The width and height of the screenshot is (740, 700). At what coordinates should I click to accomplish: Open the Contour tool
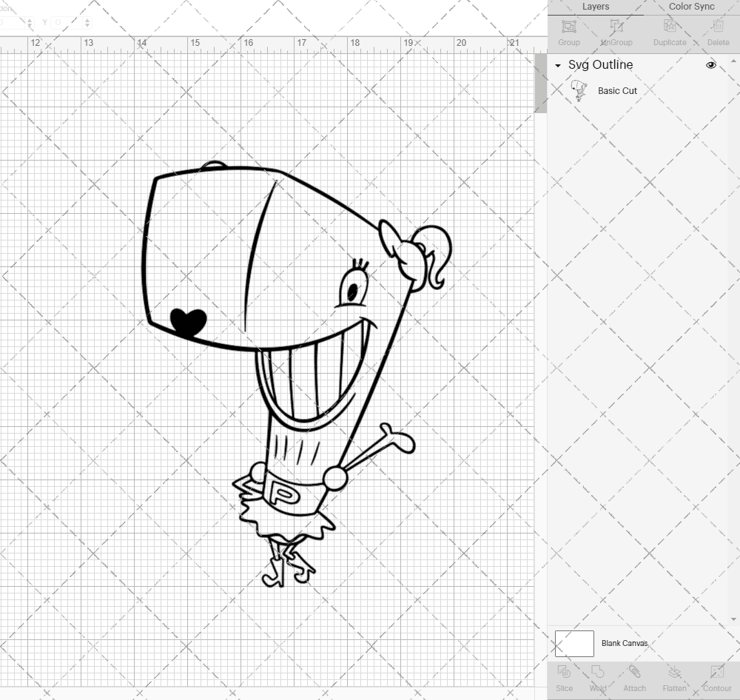click(716, 677)
